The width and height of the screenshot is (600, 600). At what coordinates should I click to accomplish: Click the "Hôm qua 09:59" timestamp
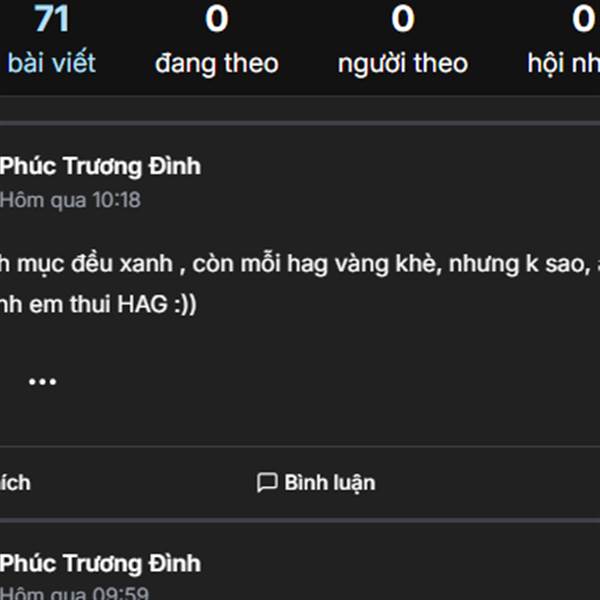coord(75,593)
